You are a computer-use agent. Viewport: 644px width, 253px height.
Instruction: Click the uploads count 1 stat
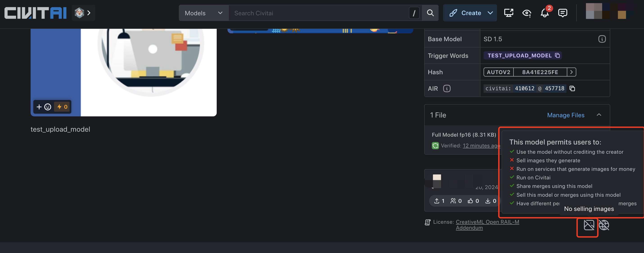[439, 201]
